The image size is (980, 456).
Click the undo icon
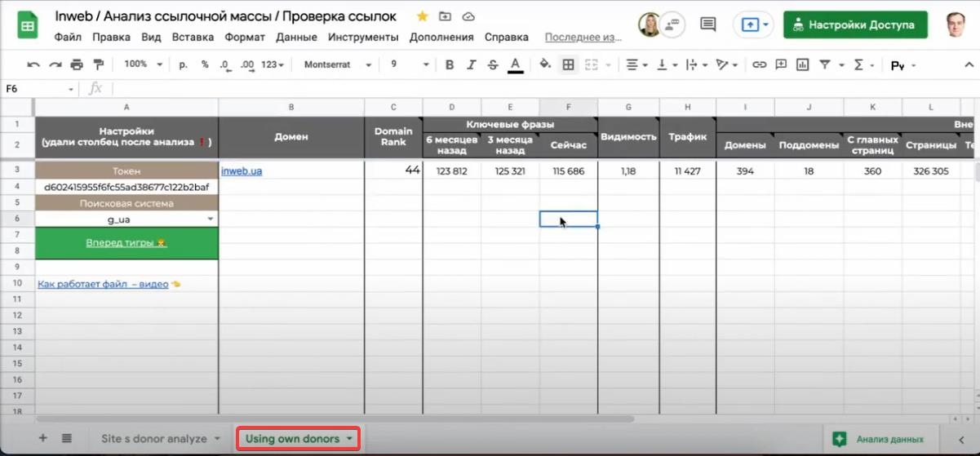[33, 64]
